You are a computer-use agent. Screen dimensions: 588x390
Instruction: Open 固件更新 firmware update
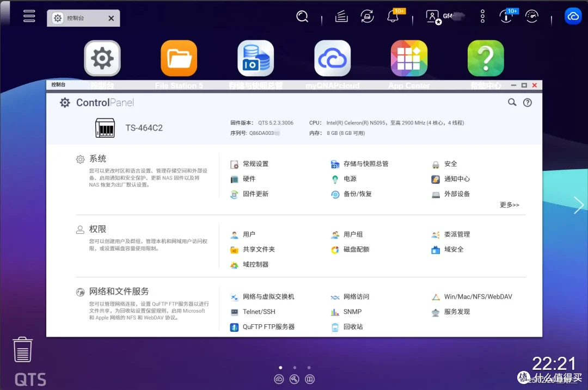[x=250, y=194]
